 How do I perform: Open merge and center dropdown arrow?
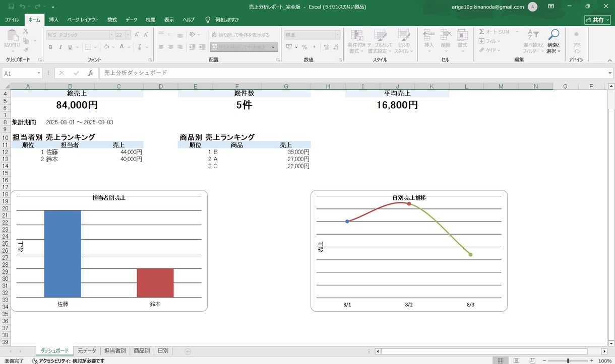coord(274,47)
